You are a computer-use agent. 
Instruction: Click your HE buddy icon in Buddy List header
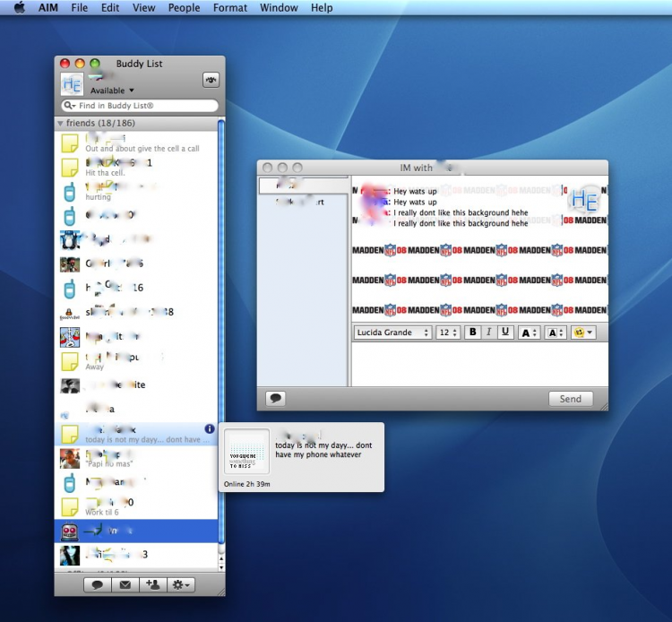[72, 84]
